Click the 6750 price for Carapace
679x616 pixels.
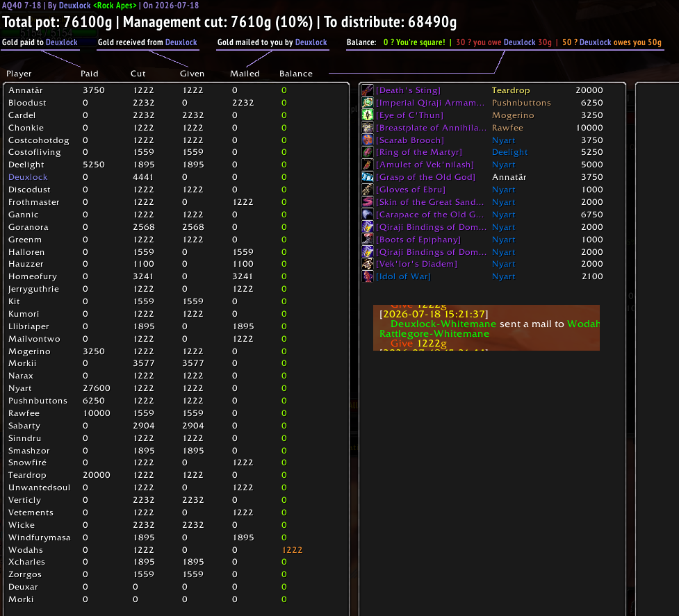(x=592, y=215)
